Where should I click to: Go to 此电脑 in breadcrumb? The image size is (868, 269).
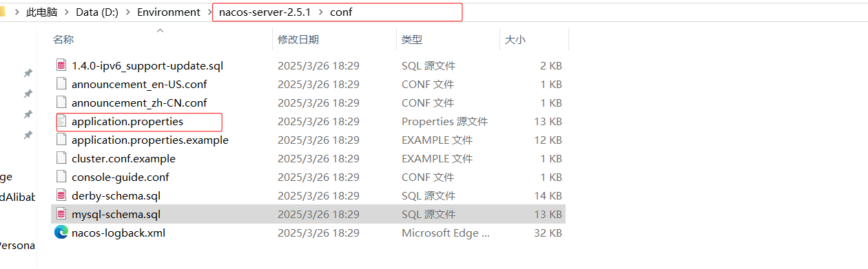(x=41, y=12)
